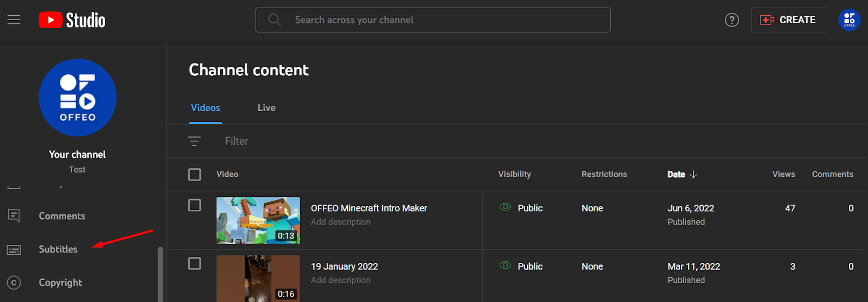The width and height of the screenshot is (868, 302).
Task: Select the 19 January 2022 video checkbox
Action: [x=194, y=264]
